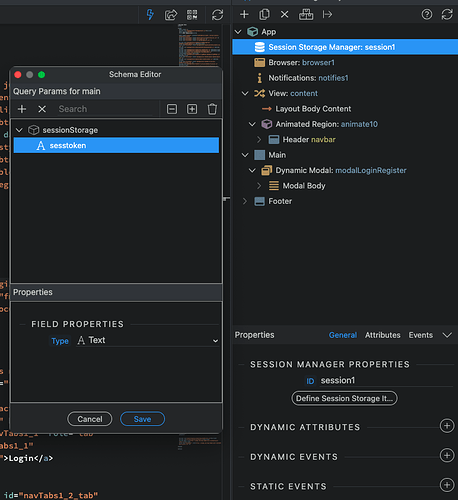Add a Dynamic Attributes entry with plus
The width and height of the screenshot is (458, 500).
point(447,426)
